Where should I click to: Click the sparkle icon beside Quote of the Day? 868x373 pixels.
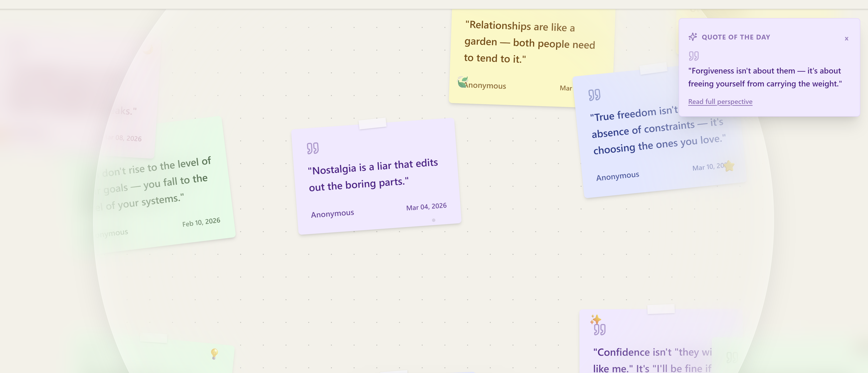(x=693, y=37)
